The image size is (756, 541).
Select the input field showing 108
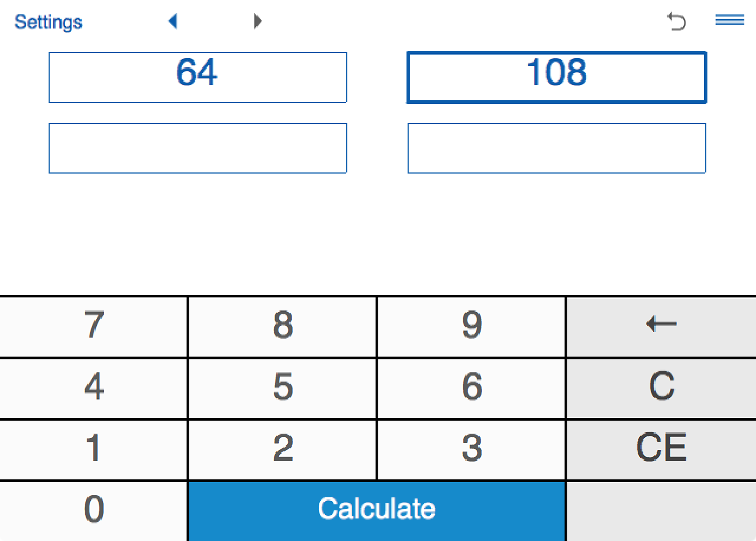click(556, 77)
